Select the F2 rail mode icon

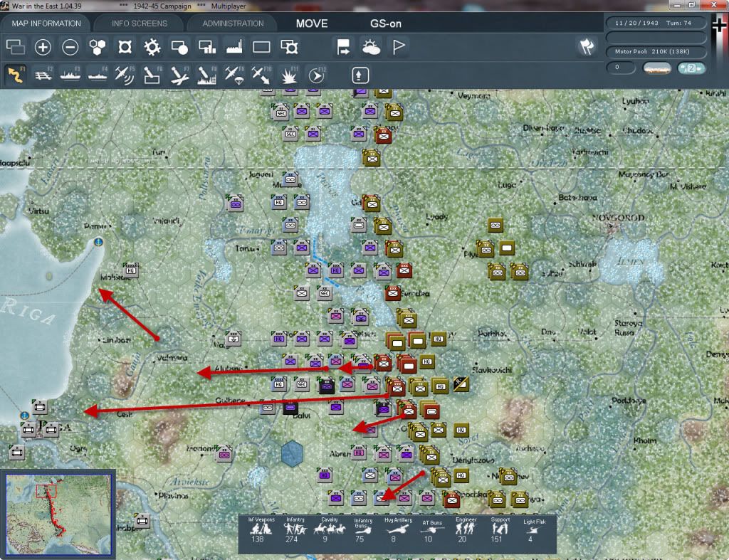pyautogui.click(x=43, y=75)
